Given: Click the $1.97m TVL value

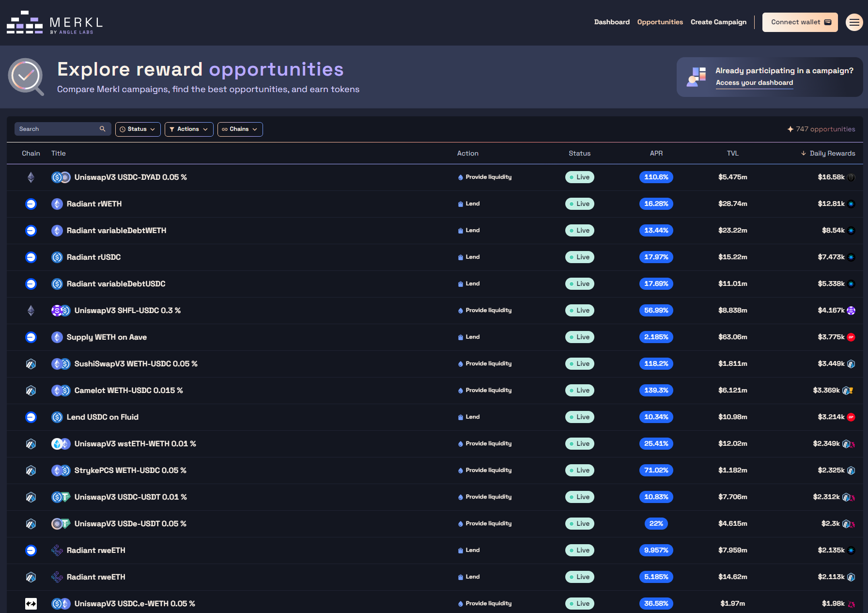Looking at the screenshot, I should [733, 604].
